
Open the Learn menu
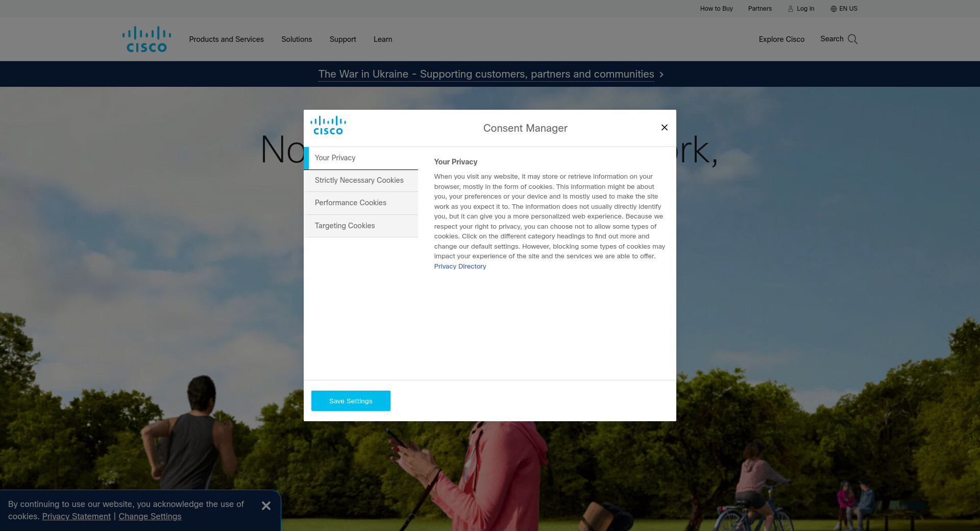[x=383, y=39]
